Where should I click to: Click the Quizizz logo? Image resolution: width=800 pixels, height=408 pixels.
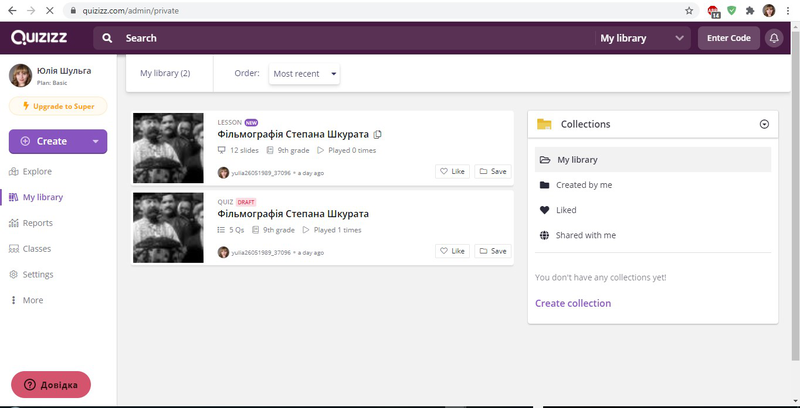point(40,38)
